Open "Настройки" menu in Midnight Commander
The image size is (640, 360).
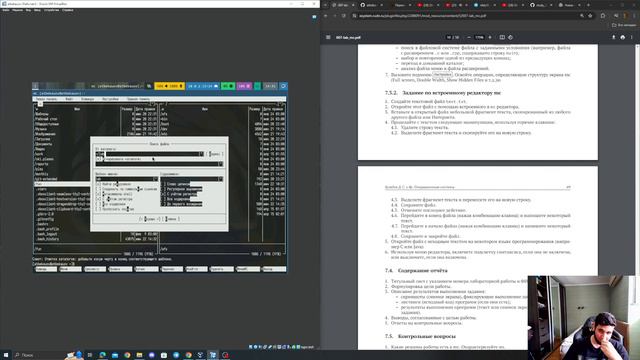pyautogui.click(x=110, y=99)
